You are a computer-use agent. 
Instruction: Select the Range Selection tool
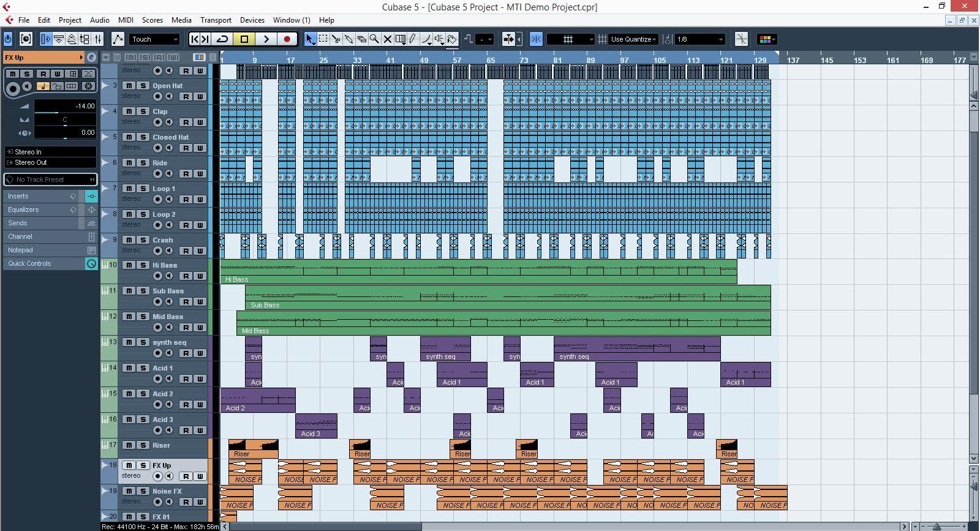tap(323, 39)
